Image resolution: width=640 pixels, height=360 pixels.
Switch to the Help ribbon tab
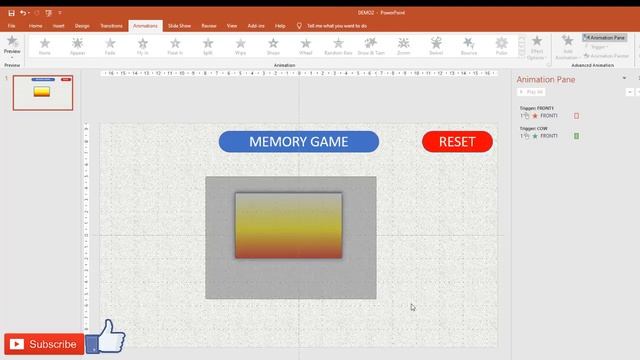280,26
